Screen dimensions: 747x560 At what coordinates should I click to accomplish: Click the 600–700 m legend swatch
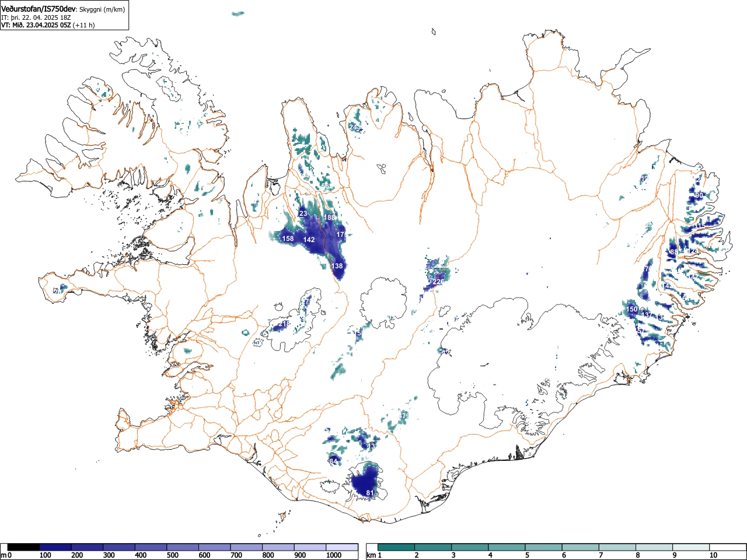pyautogui.click(x=215, y=547)
